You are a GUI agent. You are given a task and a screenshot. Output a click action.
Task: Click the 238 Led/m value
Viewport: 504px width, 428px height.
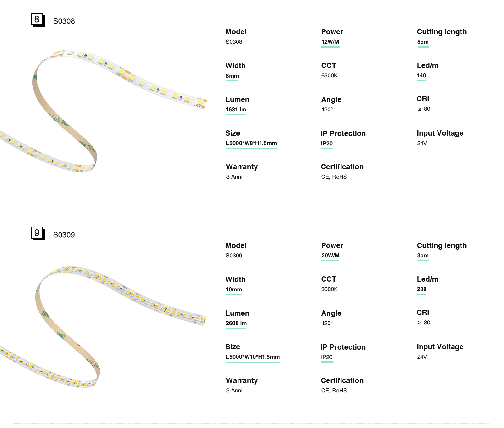coord(421,289)
